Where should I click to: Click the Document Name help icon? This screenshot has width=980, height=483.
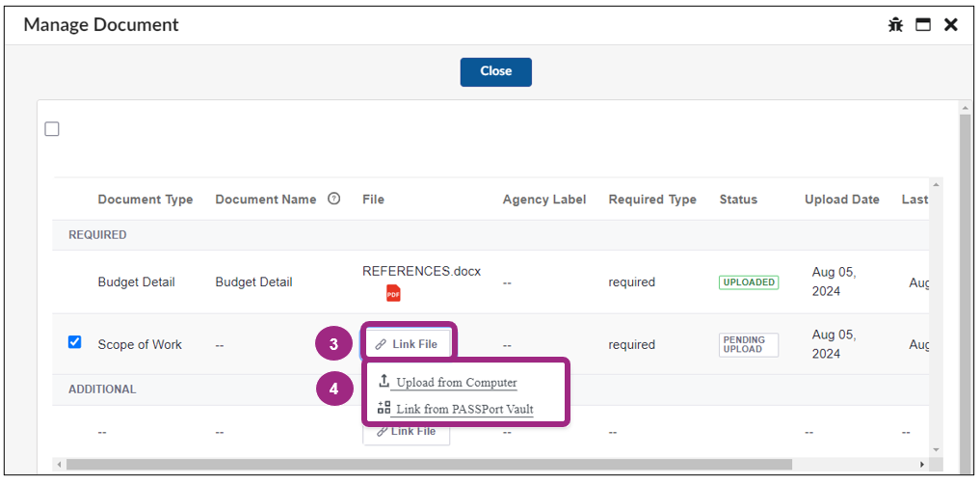click(x=334, y=200)
